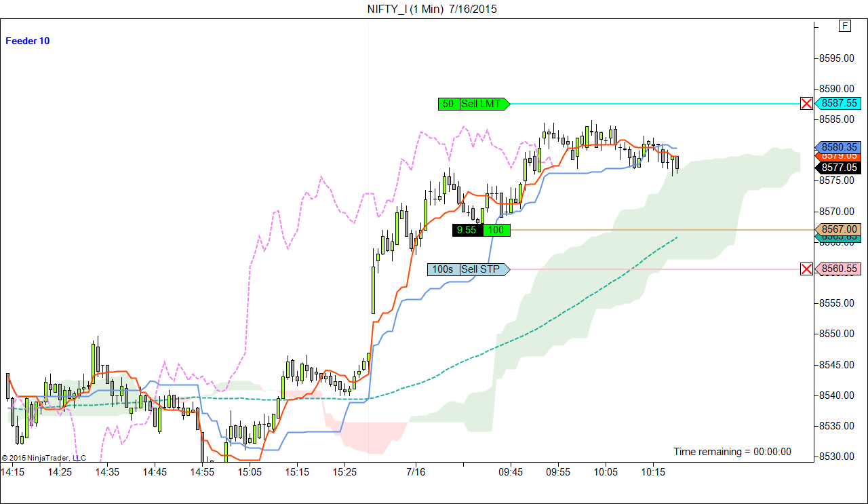
Task: Click the 8530.00 price axis label
Action: pos(836,457)
